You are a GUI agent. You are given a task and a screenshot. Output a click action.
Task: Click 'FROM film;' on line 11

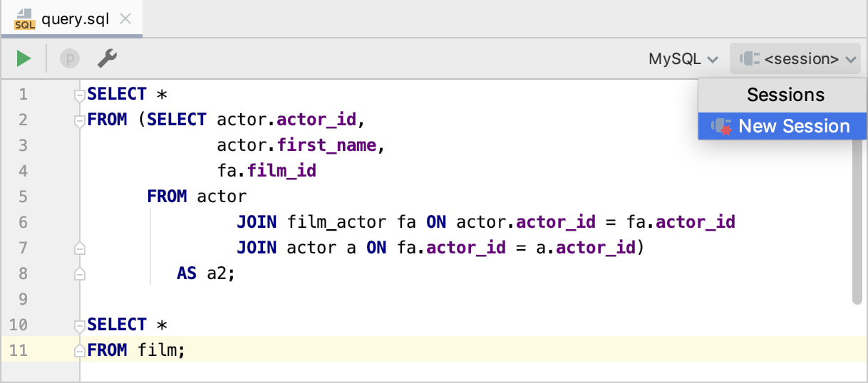(x=136, y=350)
